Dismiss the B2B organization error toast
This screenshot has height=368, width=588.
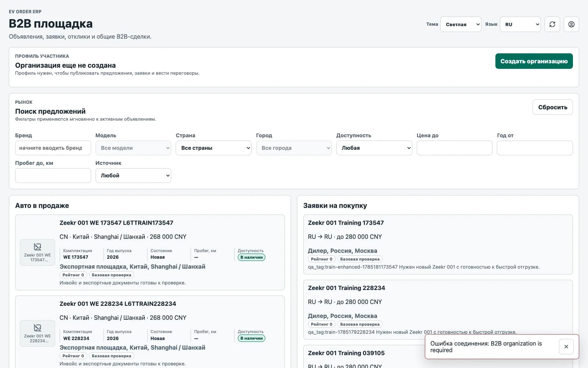tap(566, 347)
